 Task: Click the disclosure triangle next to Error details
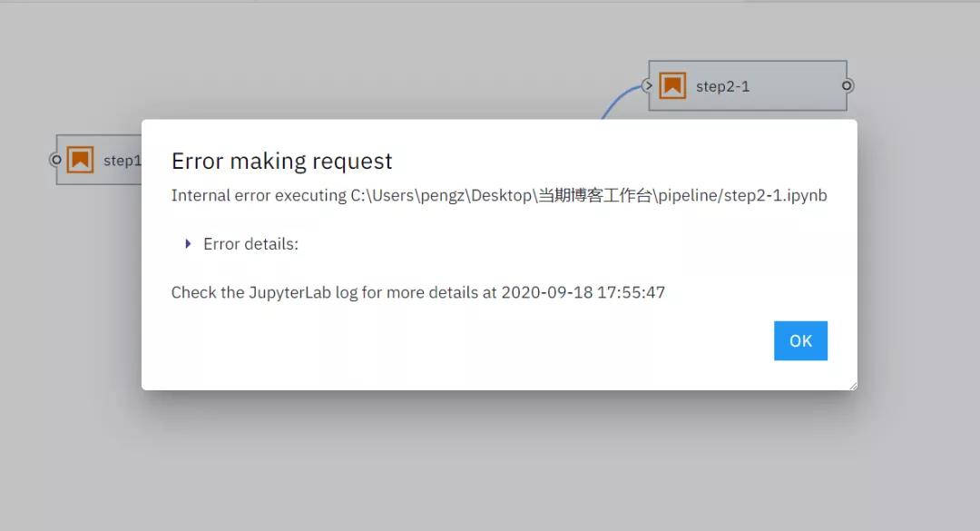pos(187,243)
